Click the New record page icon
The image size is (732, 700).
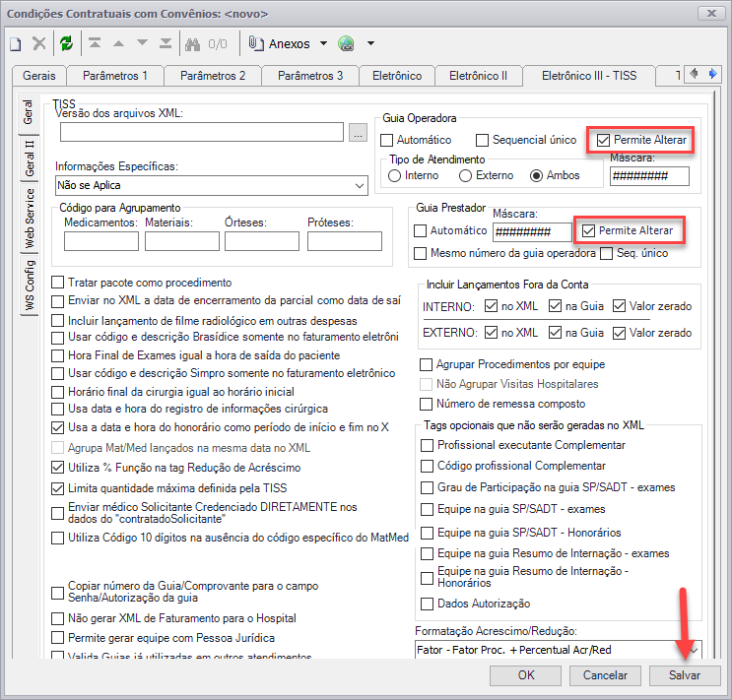tap(16, 44)
